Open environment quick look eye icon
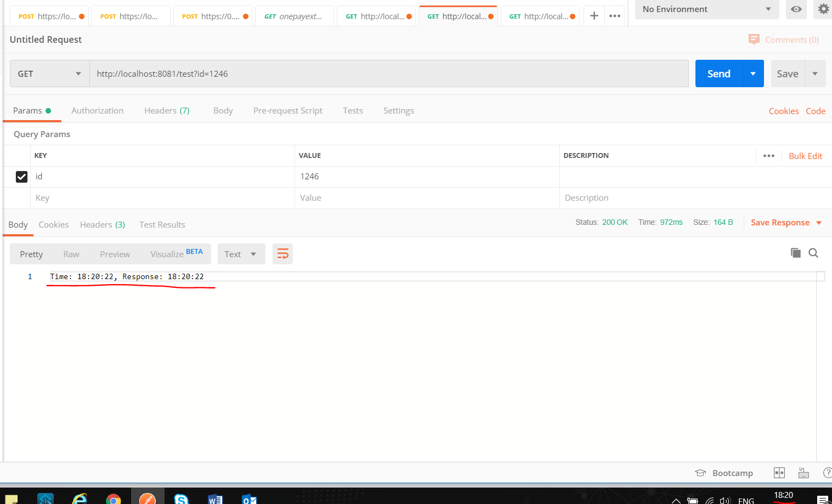832x504 pixels. (796, 9)
